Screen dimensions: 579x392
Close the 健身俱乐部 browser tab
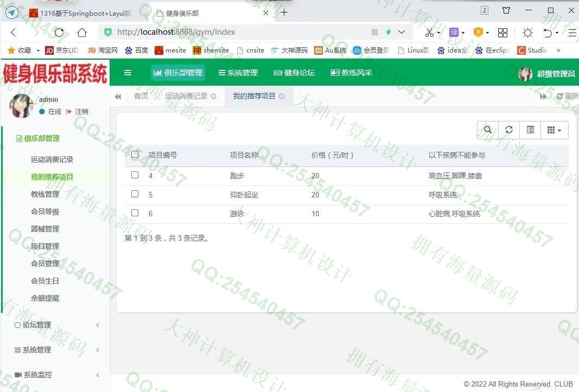(266, 14)
